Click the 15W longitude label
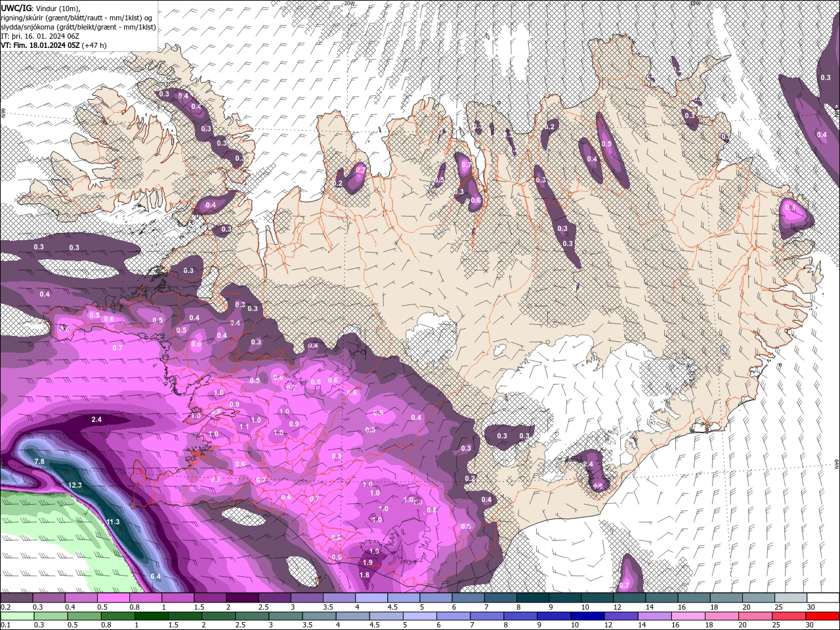 (696, 3)
